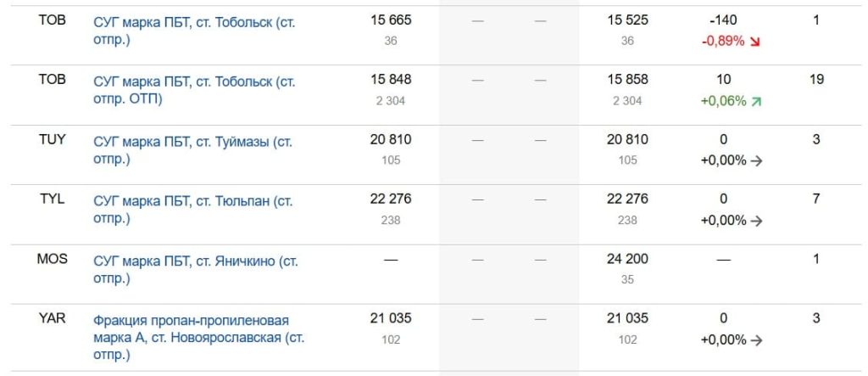Viewport: 868px width, 376px height.
Task: Follow the СУГ марка ПБТ Тюльпан link
Action: pos(192,210)
